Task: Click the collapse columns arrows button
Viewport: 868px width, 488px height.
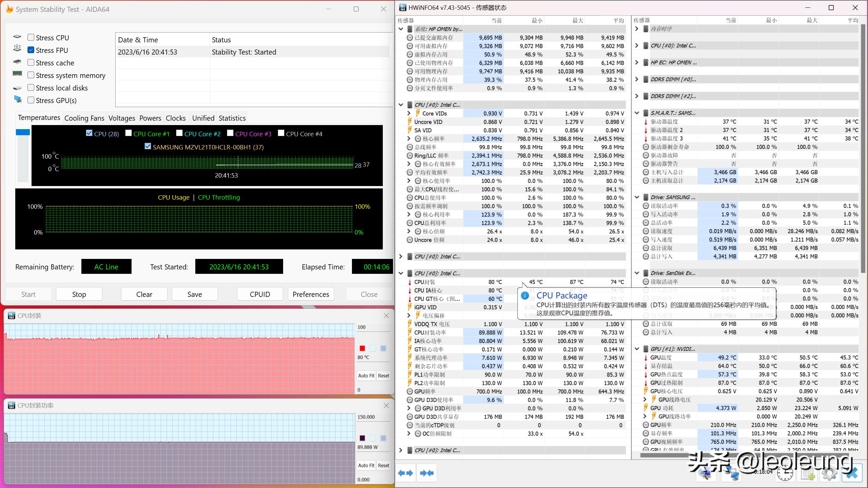Action: coord(427,473)
